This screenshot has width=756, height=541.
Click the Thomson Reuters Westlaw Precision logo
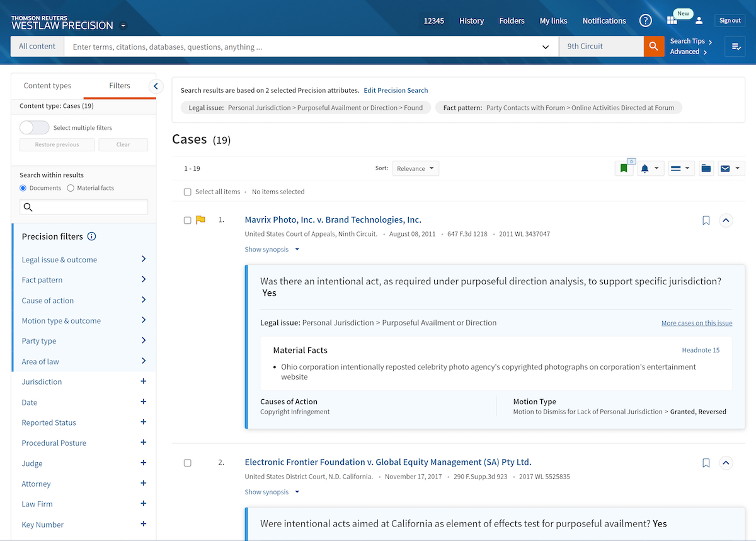[x=62, y=23]
